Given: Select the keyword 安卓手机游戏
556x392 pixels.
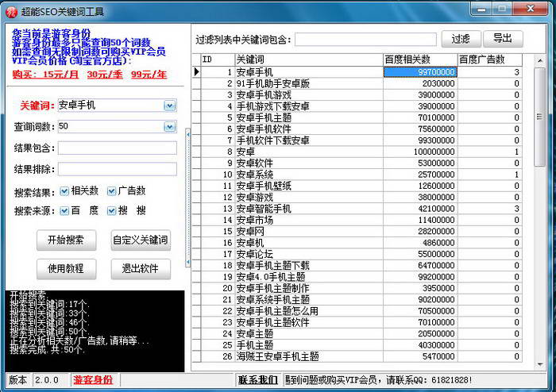Looking at the screenshot, I should point(264,95).
